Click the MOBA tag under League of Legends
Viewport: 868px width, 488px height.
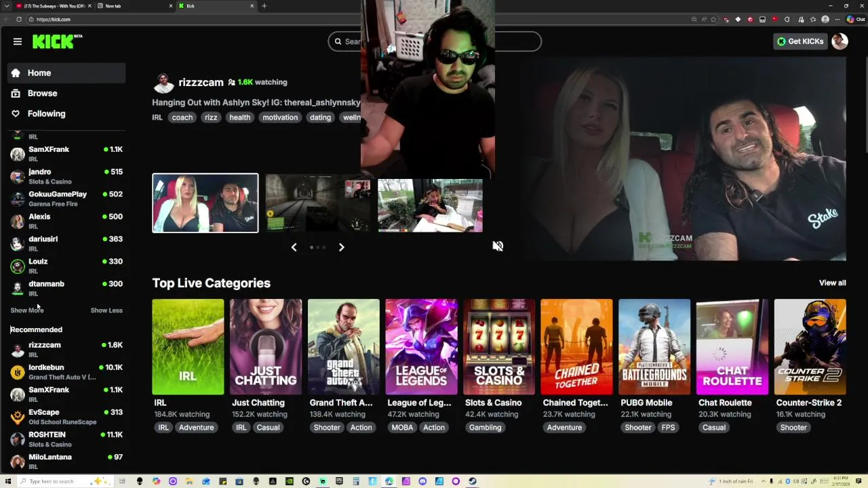click(402, 428)
